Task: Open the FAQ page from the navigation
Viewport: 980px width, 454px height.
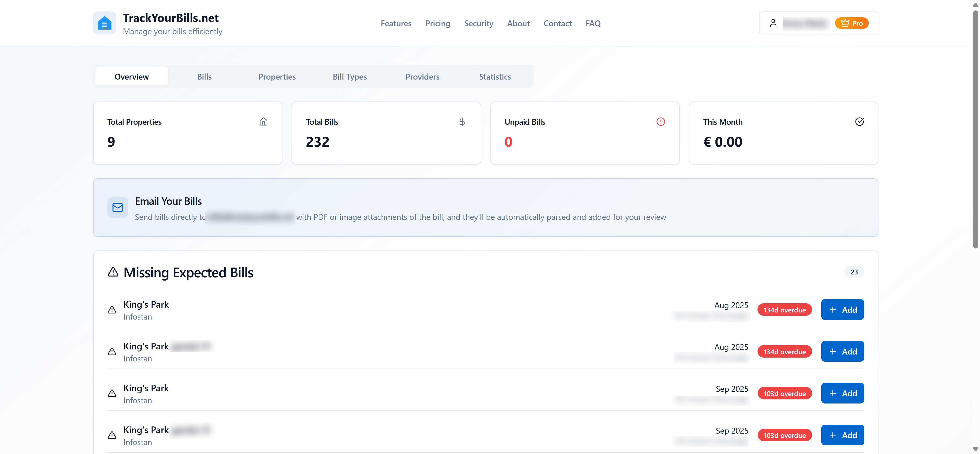Action: pos(593,23)
